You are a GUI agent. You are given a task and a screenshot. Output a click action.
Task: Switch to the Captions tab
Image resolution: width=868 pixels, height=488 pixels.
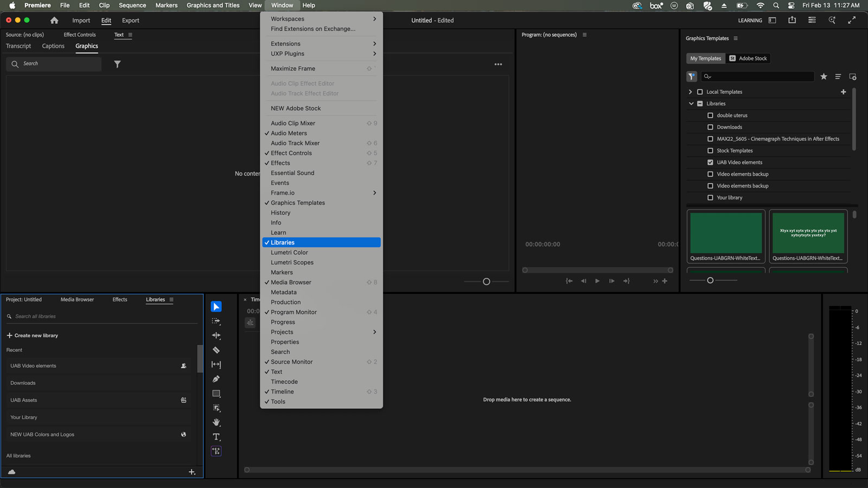click(x=53, y=46)
